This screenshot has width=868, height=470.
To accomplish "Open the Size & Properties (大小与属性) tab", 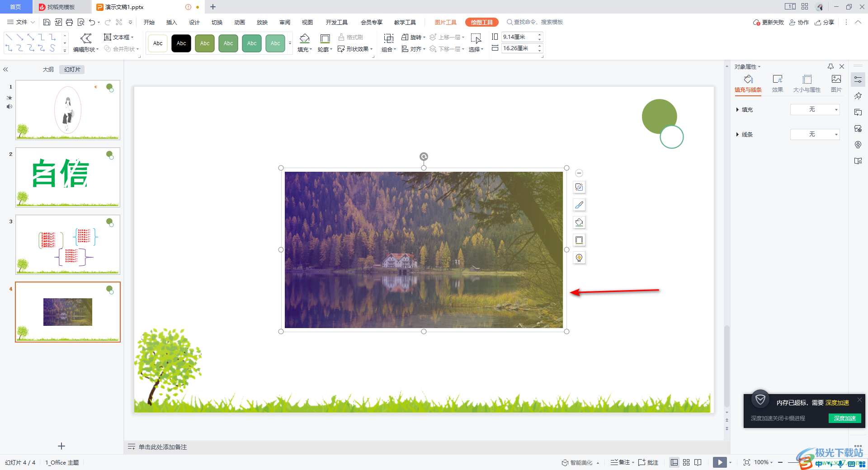I will point(807,84).
